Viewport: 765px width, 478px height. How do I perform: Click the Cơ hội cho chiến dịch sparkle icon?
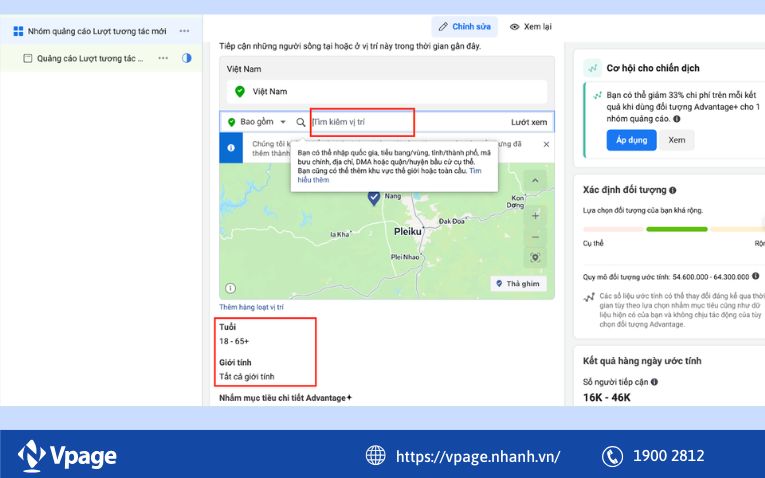coord(592,68)
